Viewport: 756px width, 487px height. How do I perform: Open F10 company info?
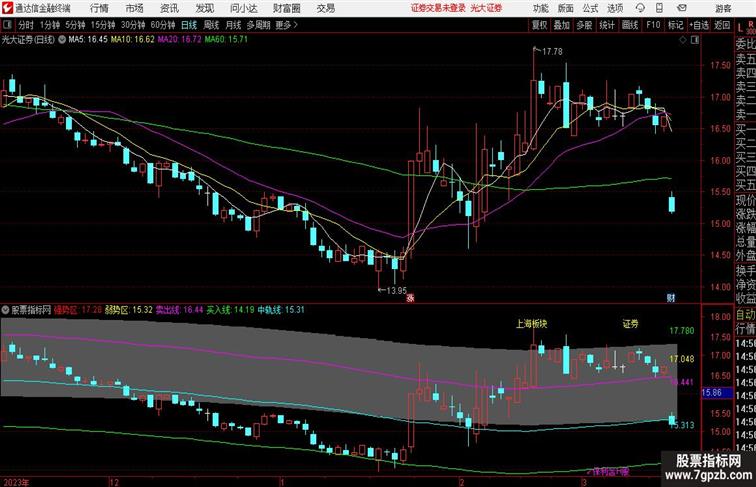(653, 25)
